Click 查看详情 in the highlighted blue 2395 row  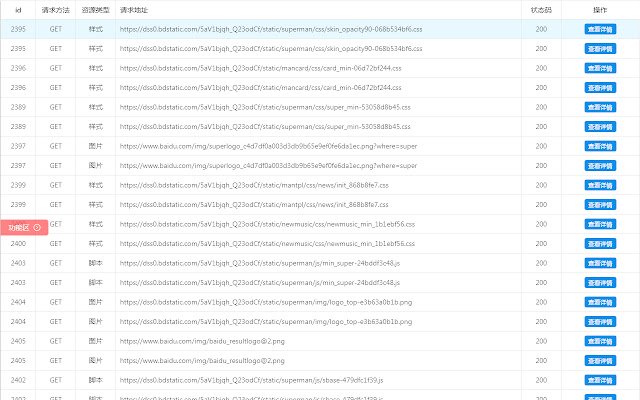(600, 29)
